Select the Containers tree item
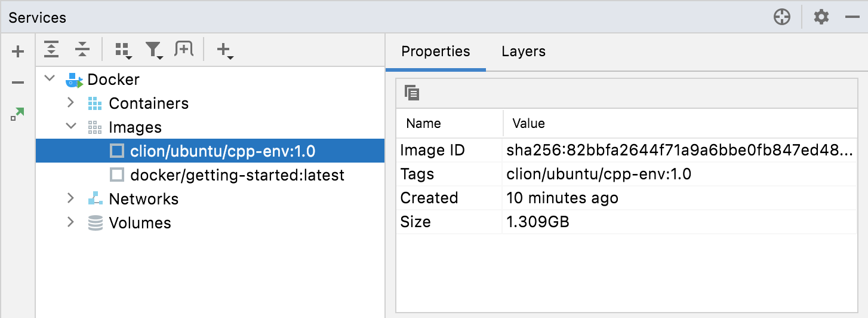This screenshot has width=868, height=318. [149, 103]
